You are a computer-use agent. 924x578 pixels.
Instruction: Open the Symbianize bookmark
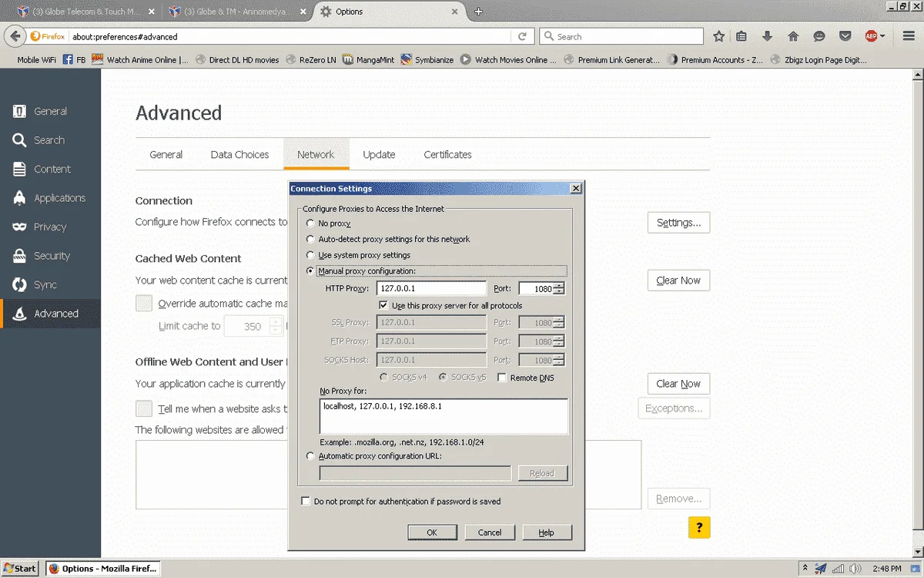[x=427, y=59]
